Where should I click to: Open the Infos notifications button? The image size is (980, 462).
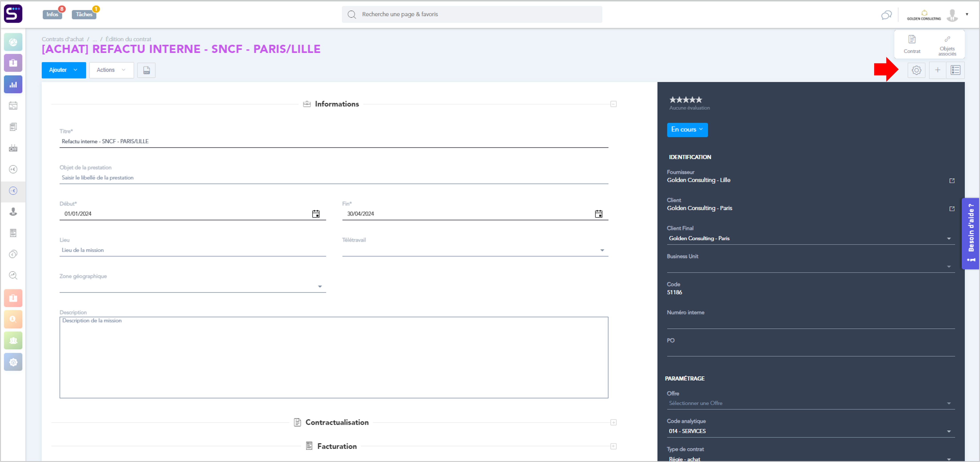[x=52, y=14]
